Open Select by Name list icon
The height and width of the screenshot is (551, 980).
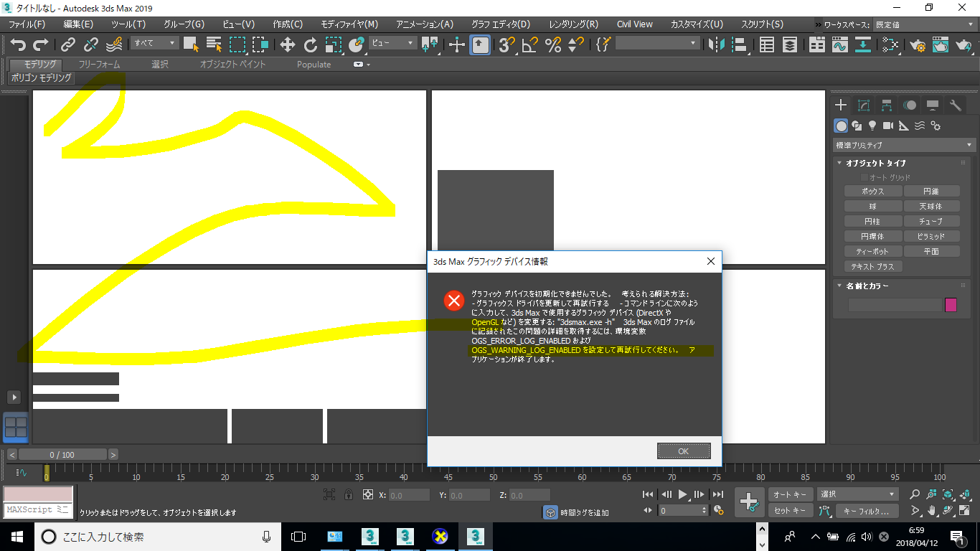pyautogui.click(x=215, y=44)
